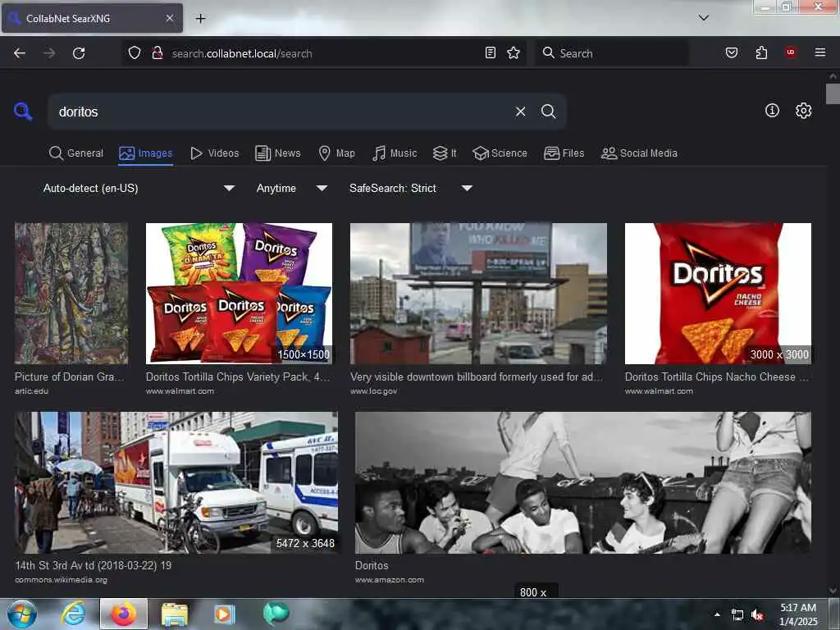The height and width of the screenshot is (630, 840).
Task: Switch to the Files tab
Action: [564, 153]
